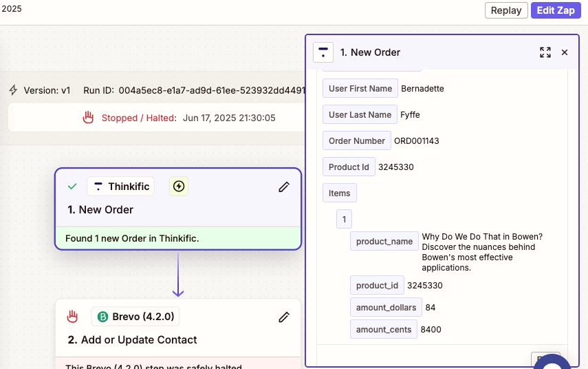Screen dimensions: 588x369
Task: Click the Jun 17, 2025 21:30:05 timestamp
Action: click(x=229, y=118)
